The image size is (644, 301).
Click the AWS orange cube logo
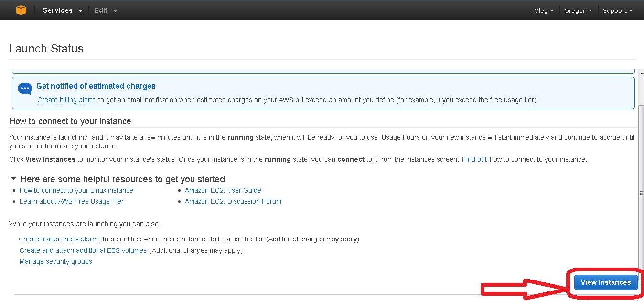[x=21, y=10]
